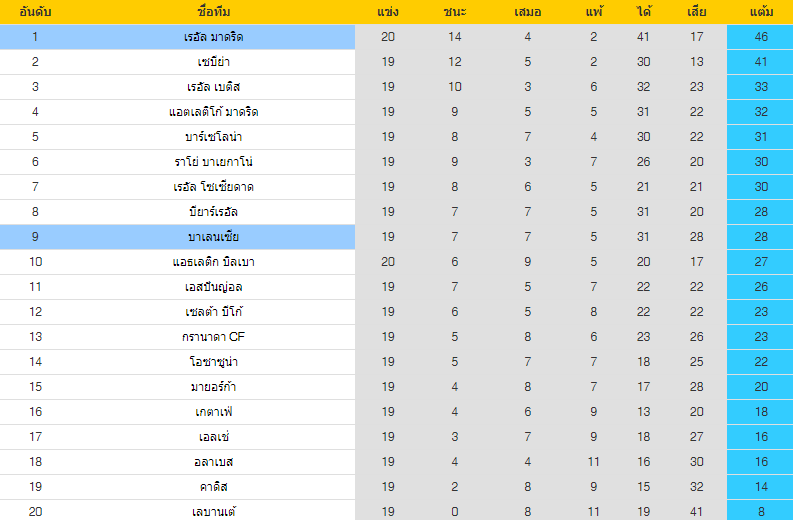Click the อันดับ column header
The height and width of the screenshot is (520, 793).
pos(35,12)
